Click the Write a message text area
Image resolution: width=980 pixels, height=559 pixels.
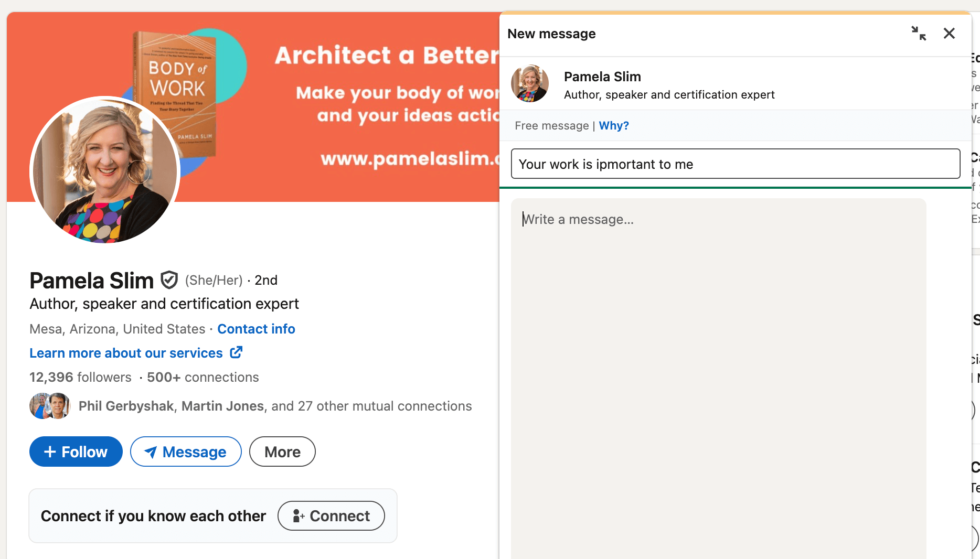pos(719,378)
